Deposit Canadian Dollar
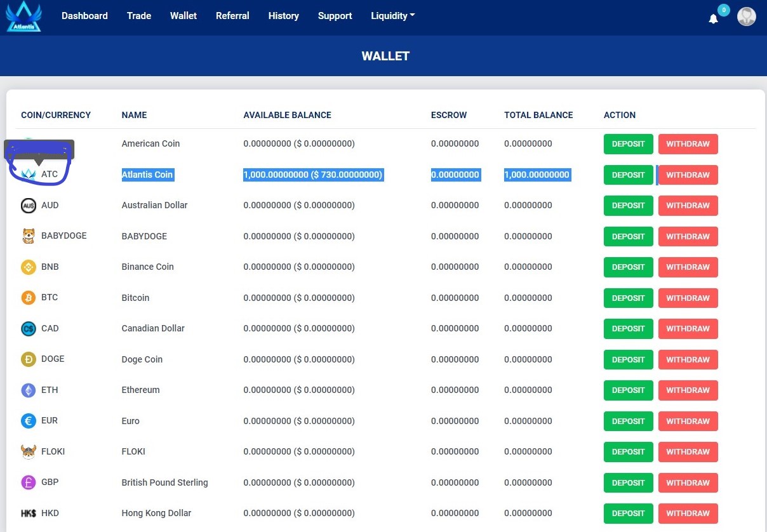The image size is (767, 532). 628,329
